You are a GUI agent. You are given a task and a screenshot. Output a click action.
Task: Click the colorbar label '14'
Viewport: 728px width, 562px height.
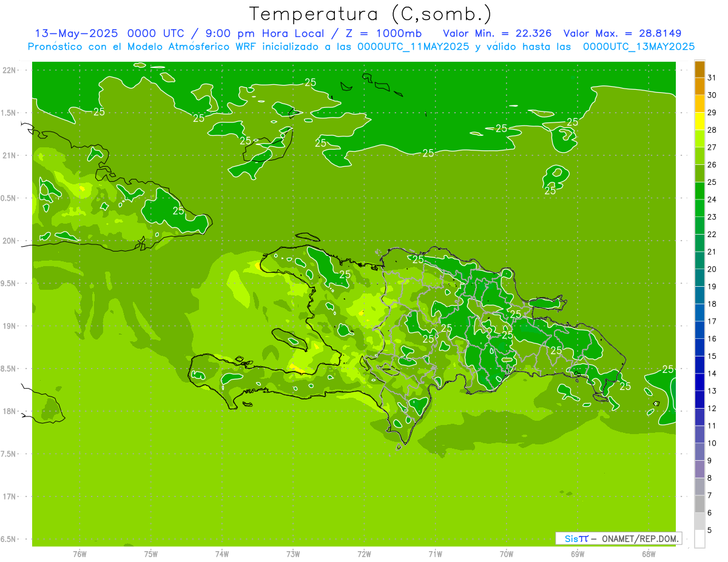point(712,373)
